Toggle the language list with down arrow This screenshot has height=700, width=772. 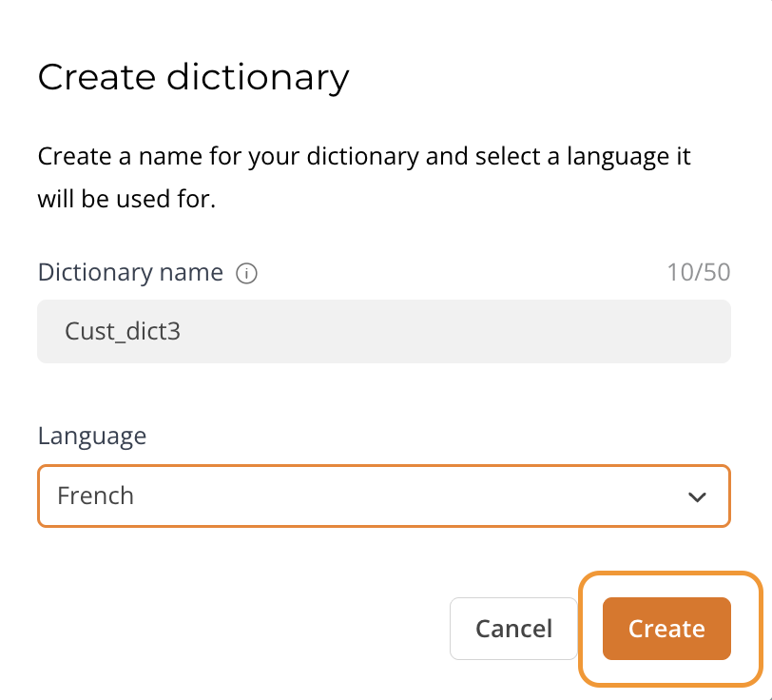click(x=697, y=497)
